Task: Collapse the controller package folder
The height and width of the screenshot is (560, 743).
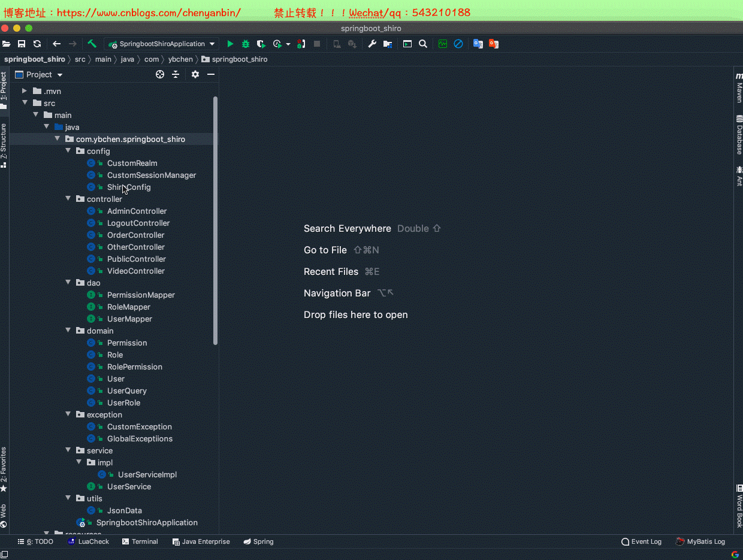Action: point(68,199)
